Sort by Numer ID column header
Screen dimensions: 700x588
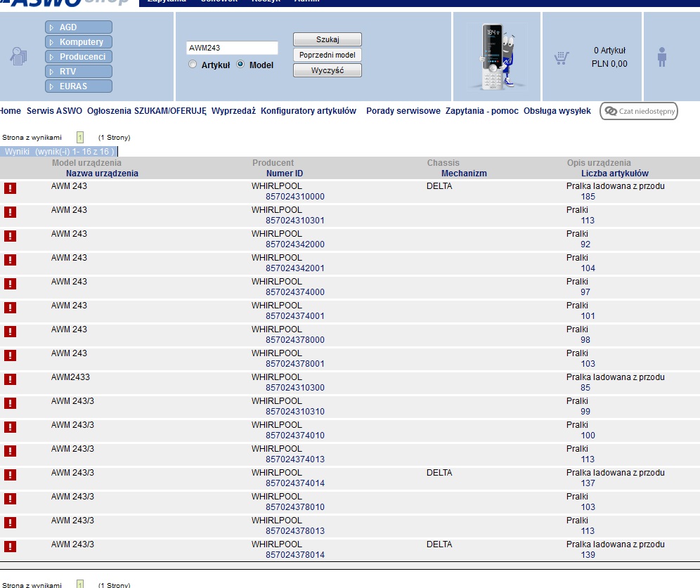point(285,174)
